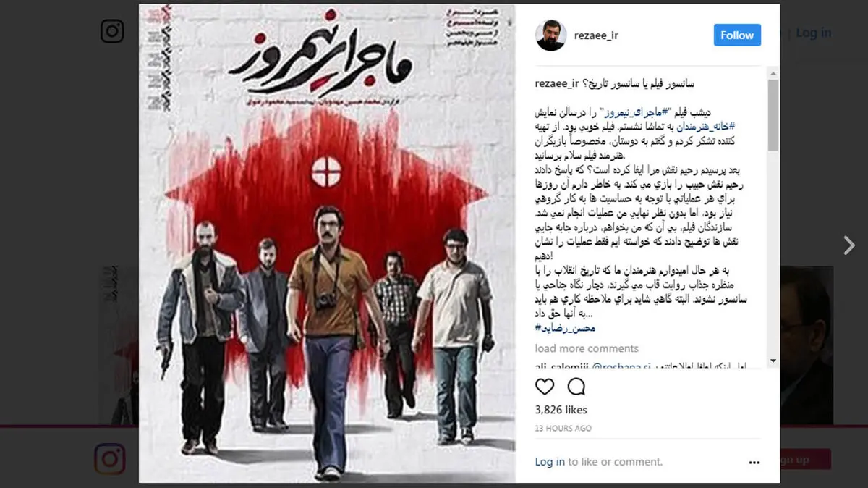Click the heart like icon
The height and width of the screenshot is (488, 868).
545,385
